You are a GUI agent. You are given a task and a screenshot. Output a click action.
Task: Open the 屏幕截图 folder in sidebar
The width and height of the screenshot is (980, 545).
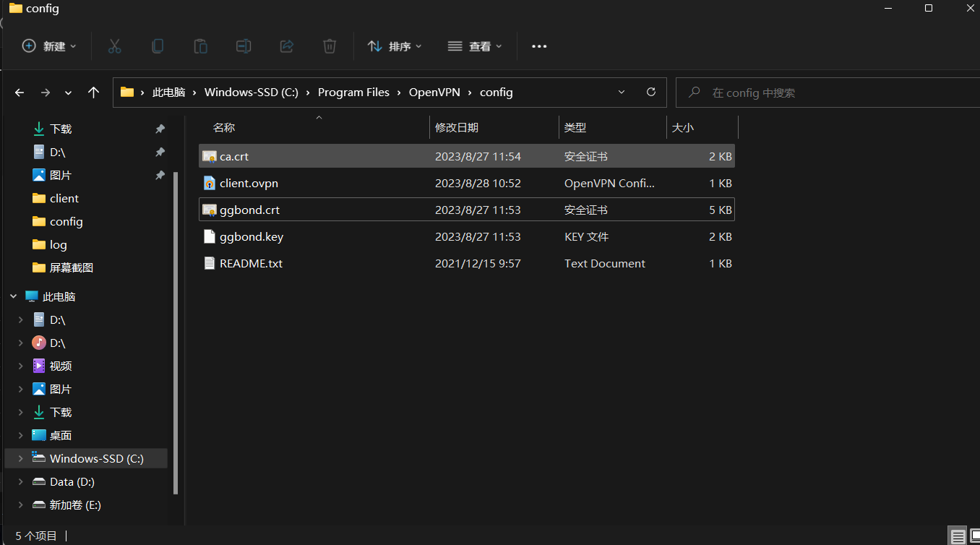click(x=71, y=267)
